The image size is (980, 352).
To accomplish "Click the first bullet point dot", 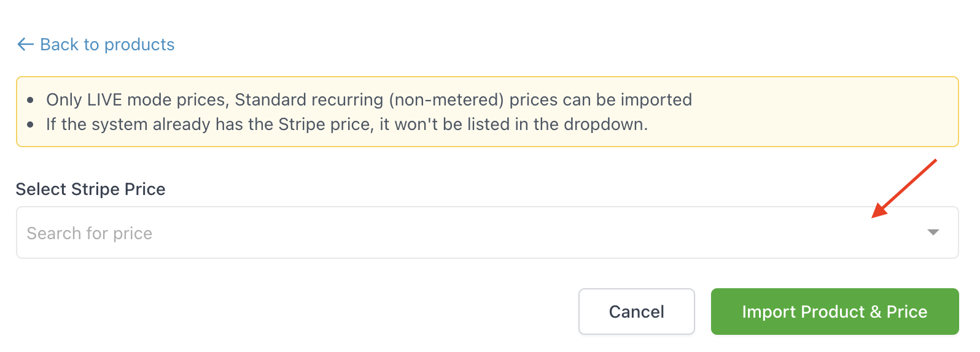I will pos(31,100).
